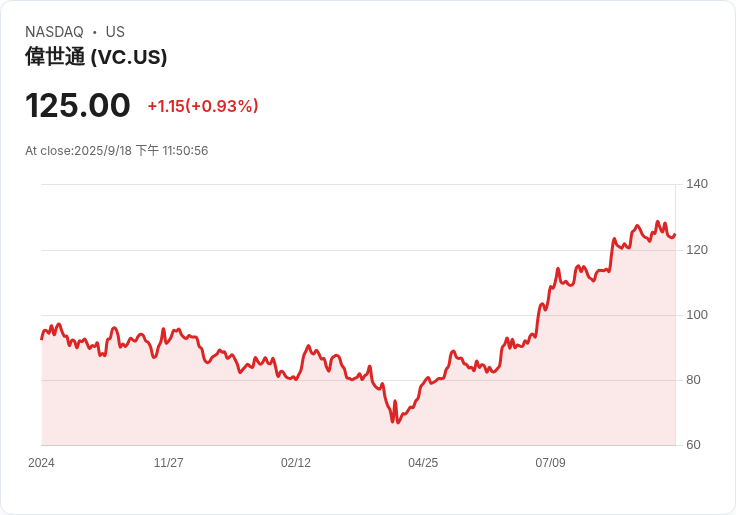Click the rightmost end of the price line
The image size is (736, 515).
pyautogui.click(x=675, y=235)
